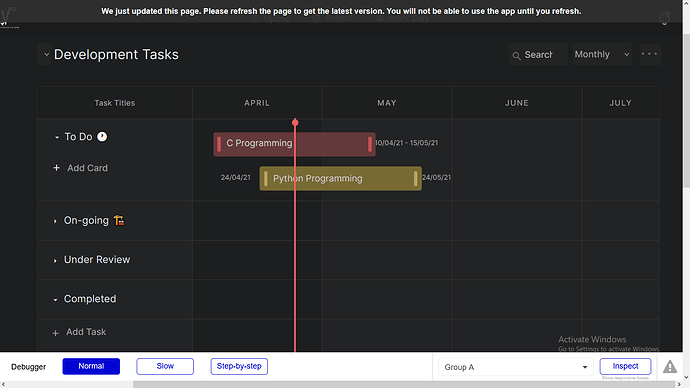Viewport: 690px width, 388px height.
Task: Open the three-dots options menu
Action: point(650,54)
